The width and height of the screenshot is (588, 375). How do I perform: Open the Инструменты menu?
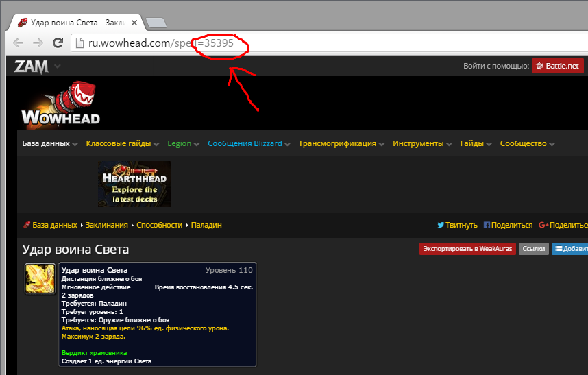point(422,143)
